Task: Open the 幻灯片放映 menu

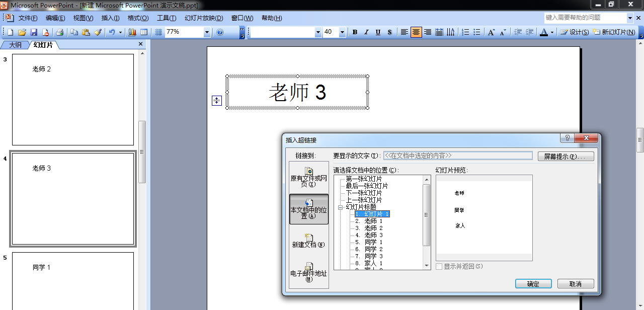Action: 204,18
